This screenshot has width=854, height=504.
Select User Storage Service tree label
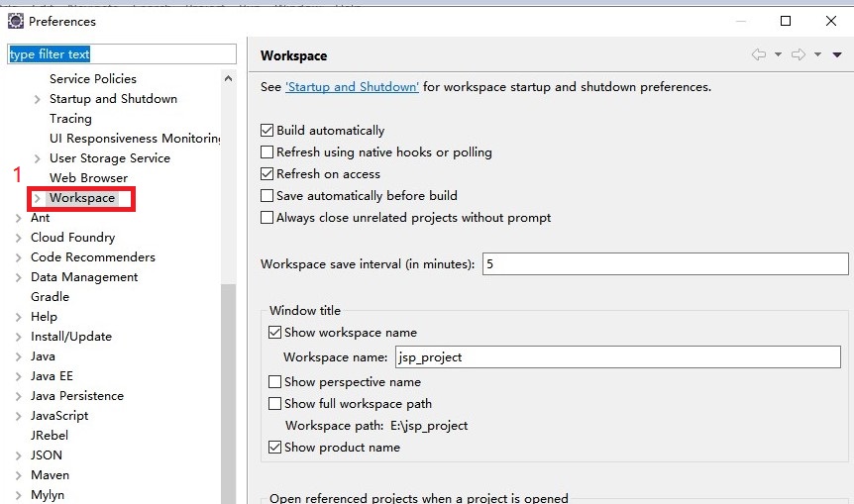110,157
